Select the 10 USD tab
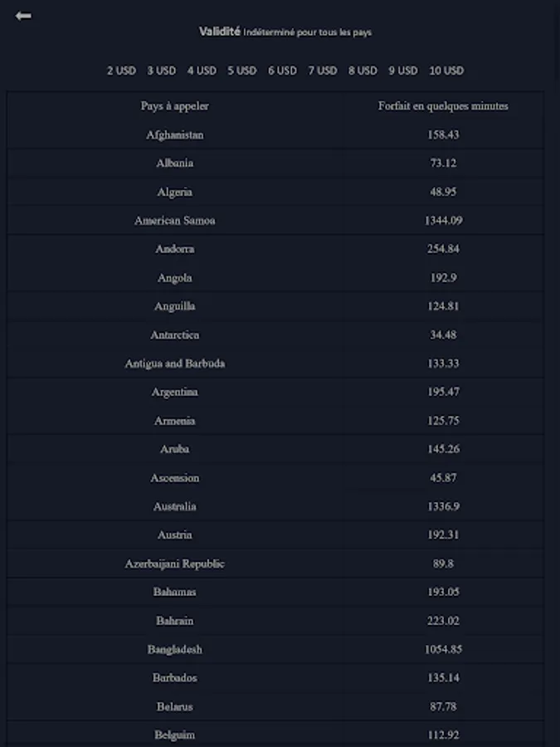 pos(446,71)
